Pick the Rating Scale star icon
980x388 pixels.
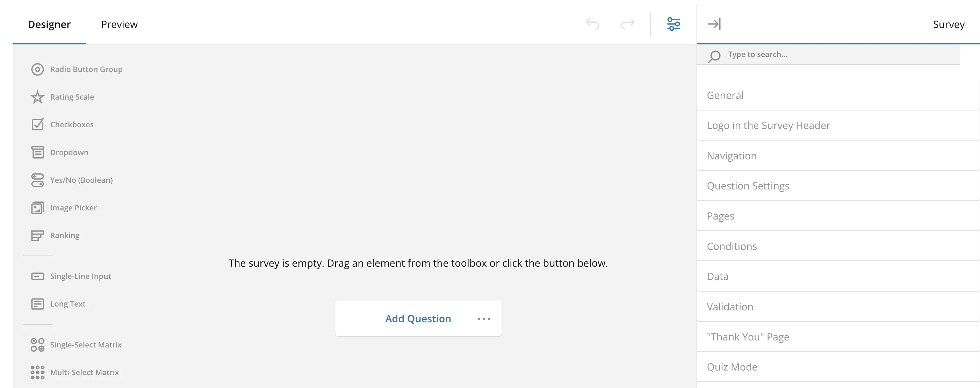37,97
